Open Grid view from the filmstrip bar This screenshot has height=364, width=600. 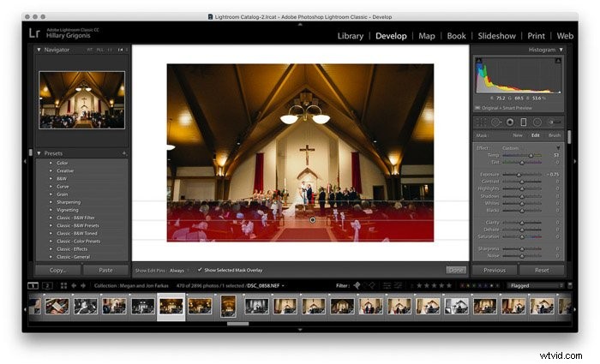[63, 285]
